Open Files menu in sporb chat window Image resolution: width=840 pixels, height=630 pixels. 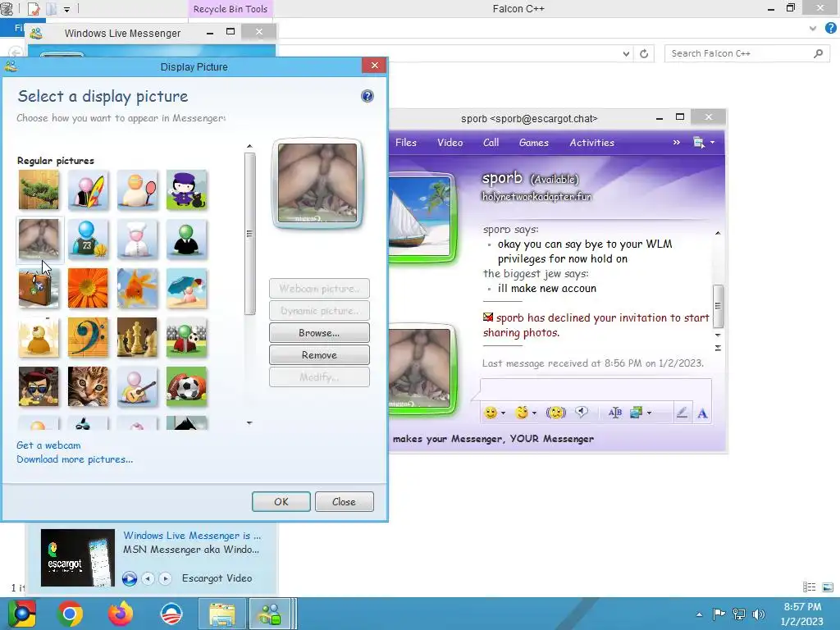click(405, 143)
